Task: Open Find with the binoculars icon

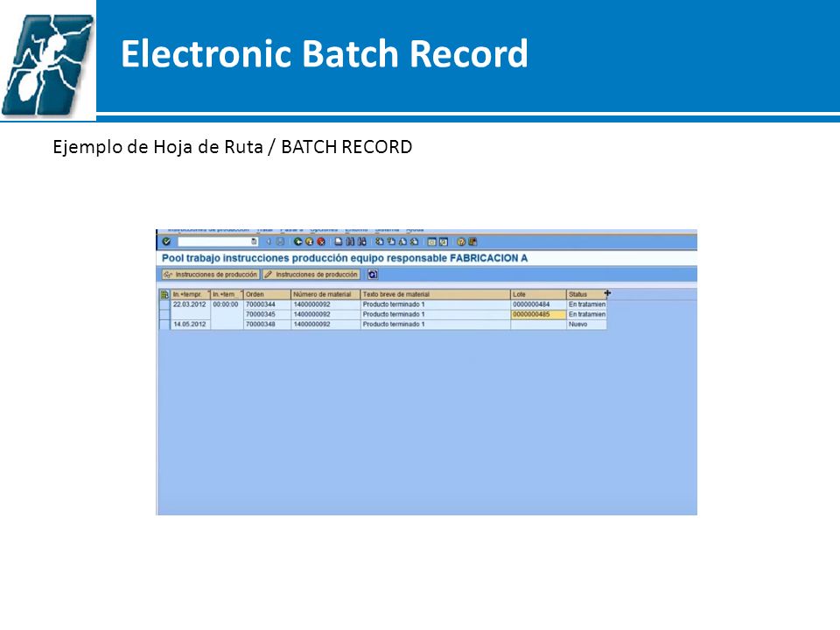Action: coord(350,241)
